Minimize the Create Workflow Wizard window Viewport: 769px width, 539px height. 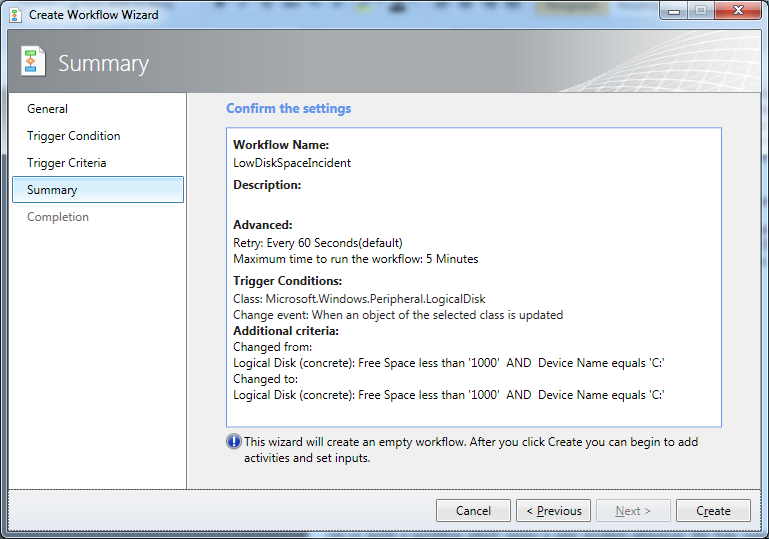coord(672,11)
